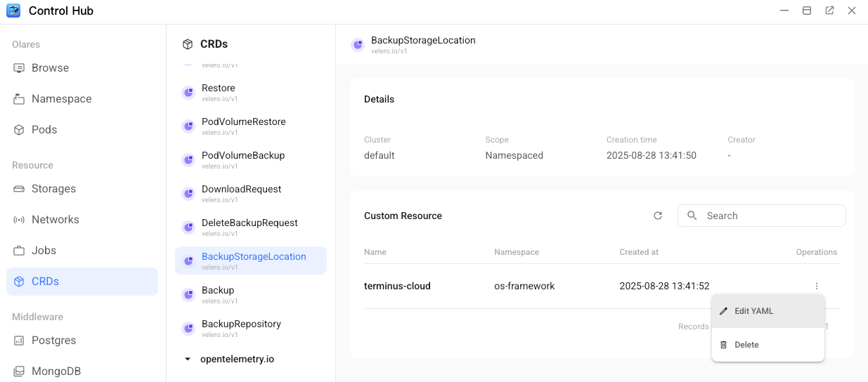Open the three-dot operations menu for terminus-cloud
868x382 pixels.
point(816,286)
